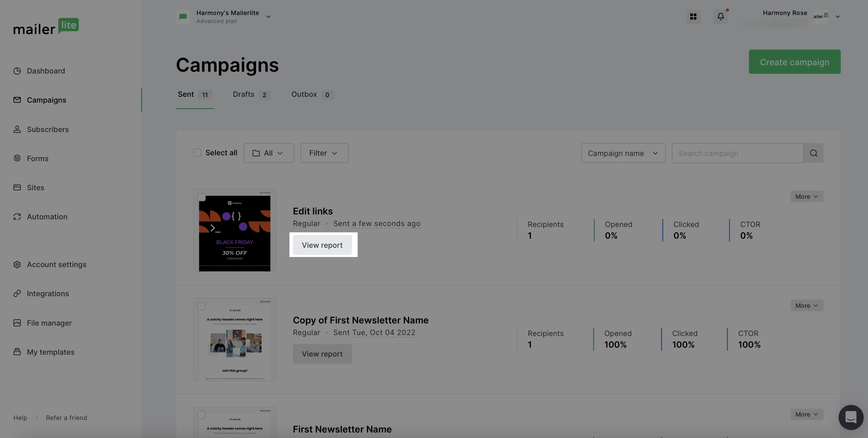Switch to the Outbox tab

pos(311,95)
